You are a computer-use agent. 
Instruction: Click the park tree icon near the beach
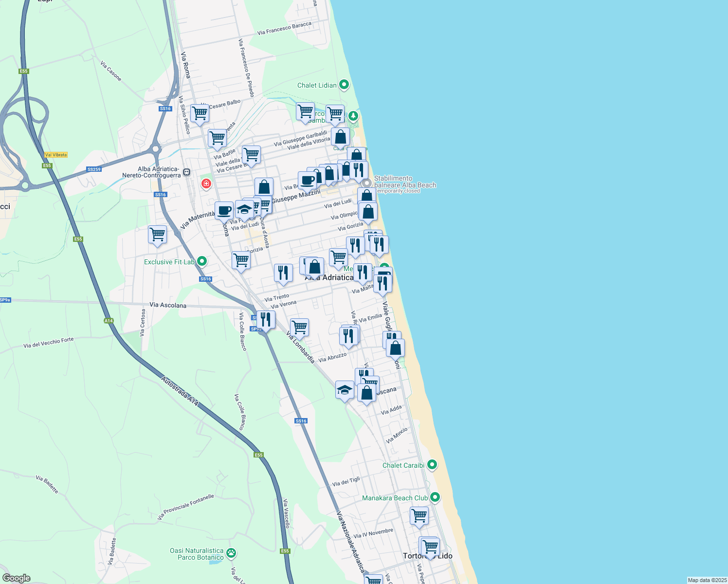coord(352,116)
